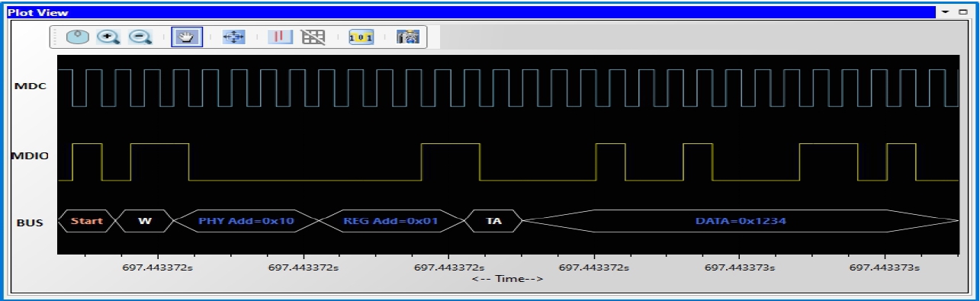This screenshot has height=301, width=980.
Task: Click the fit-to-view arrows icon
Action: (x=233, y=37)
